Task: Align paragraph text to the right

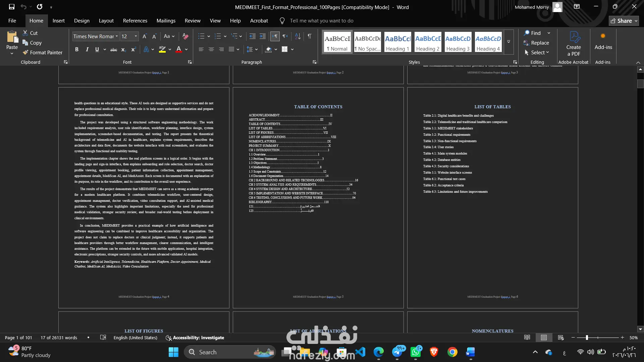Action: [x=221, y=49]
